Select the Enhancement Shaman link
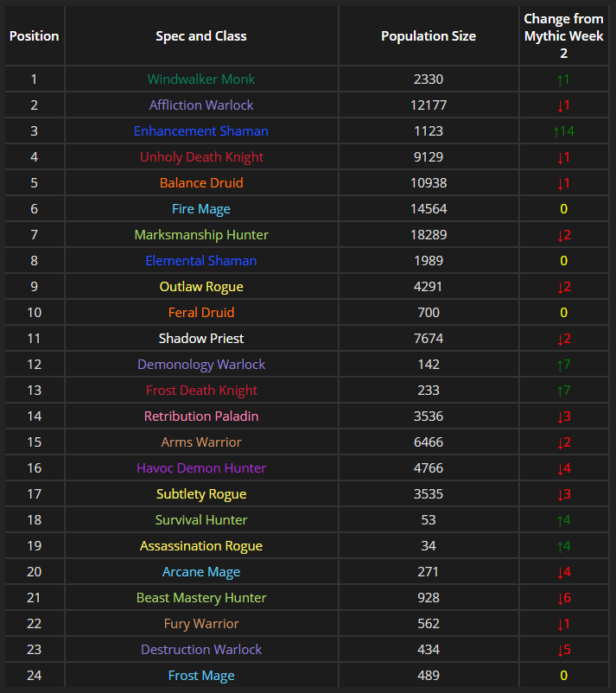The image size is (616, 693). click(200, 131)
